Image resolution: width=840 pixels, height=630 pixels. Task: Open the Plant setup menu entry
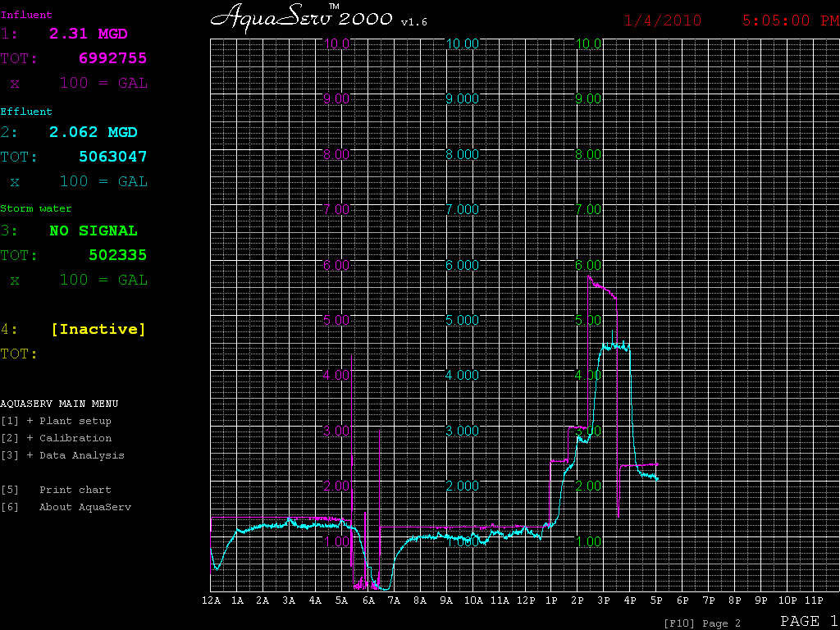[57, 421]
